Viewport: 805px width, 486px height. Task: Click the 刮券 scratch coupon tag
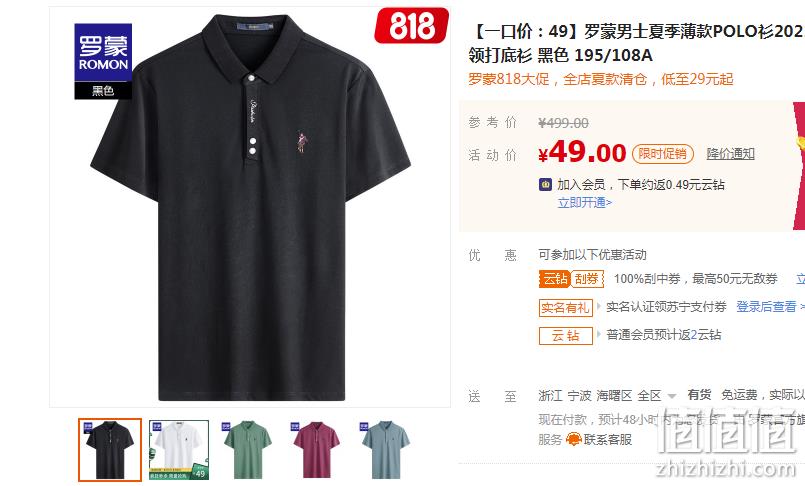(587, 279)
